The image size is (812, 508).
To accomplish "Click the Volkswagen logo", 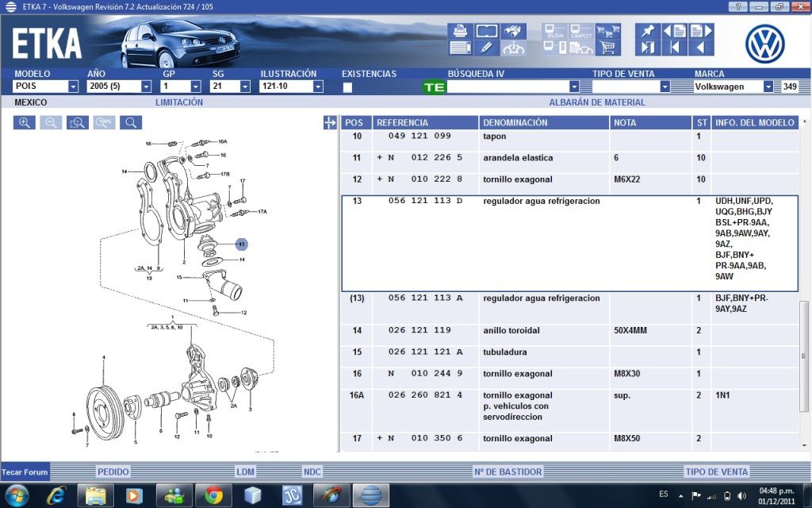I will point(765,44).
